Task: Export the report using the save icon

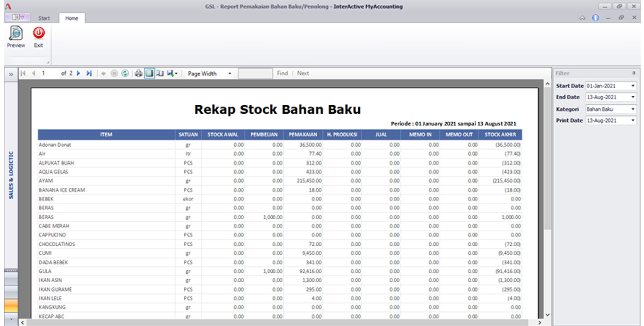Action: pos(170,73)
